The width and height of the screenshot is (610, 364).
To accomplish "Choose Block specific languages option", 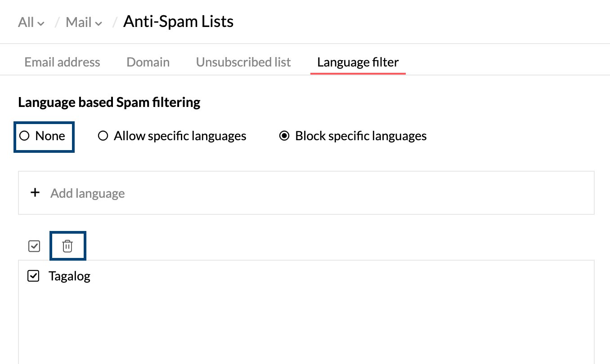I will [284, 136].
